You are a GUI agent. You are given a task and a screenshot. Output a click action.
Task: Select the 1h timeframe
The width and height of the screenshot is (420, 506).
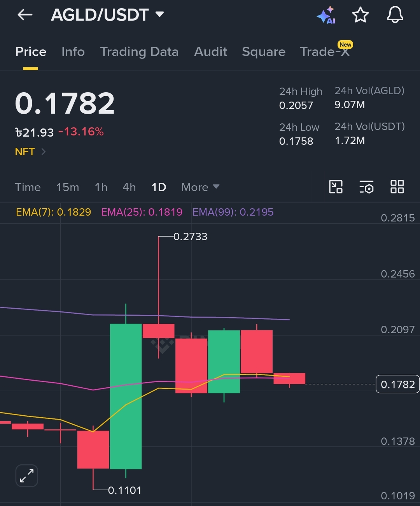(x=101, y=187)
